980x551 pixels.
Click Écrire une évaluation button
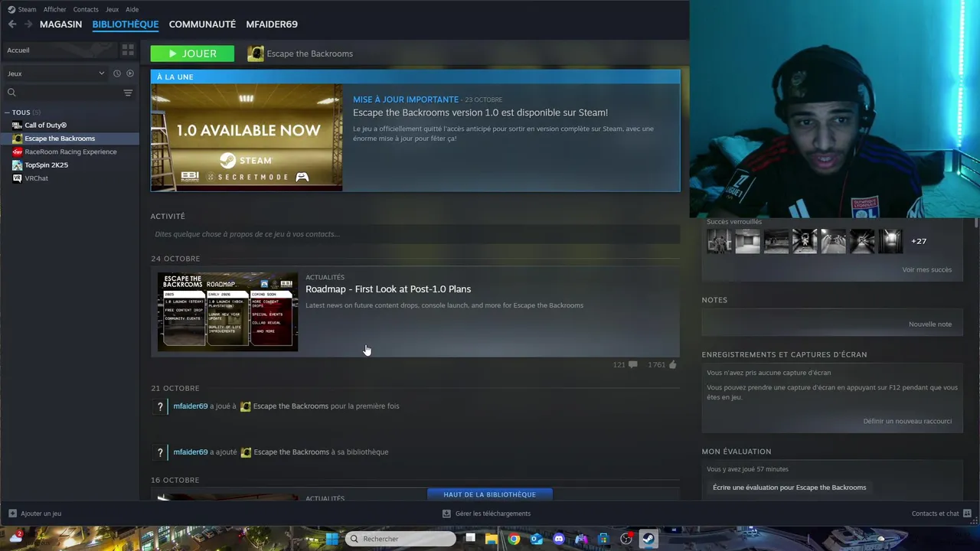click(789, 487)
